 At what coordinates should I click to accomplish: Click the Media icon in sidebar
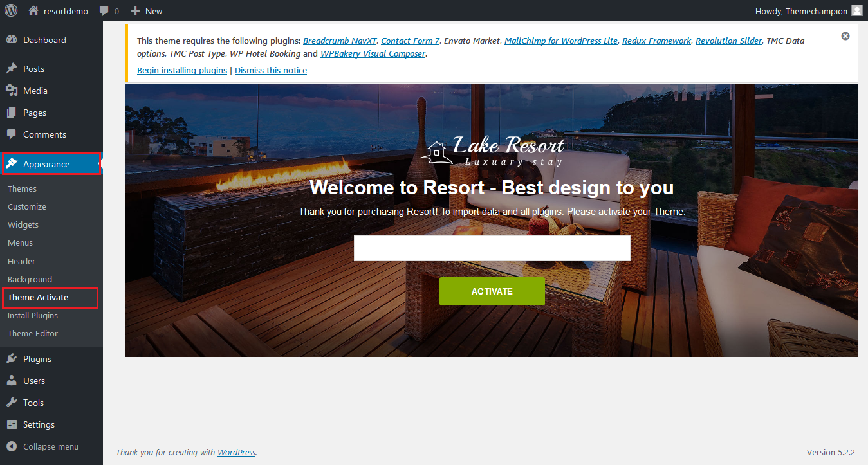coord(12,91)
